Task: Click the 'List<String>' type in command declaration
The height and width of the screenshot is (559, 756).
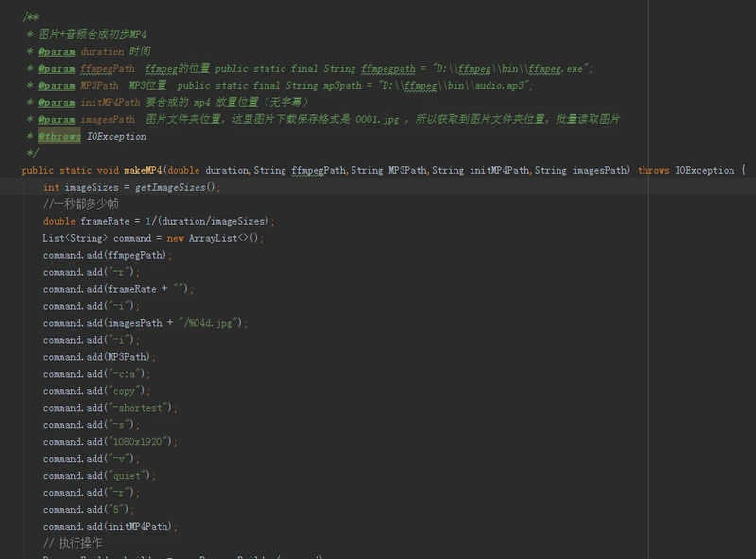Action: point(76,238)
